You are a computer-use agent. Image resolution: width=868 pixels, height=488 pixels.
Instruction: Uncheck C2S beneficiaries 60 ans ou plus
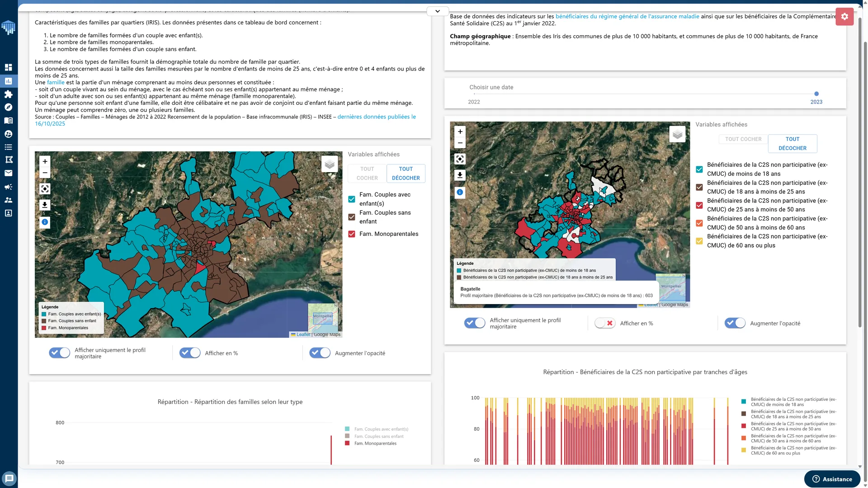pos(699,241)
